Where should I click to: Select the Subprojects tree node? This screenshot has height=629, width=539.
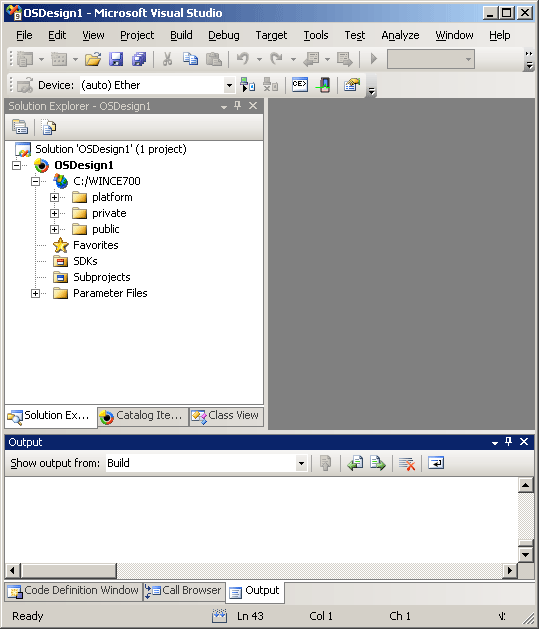pos(101,277)
